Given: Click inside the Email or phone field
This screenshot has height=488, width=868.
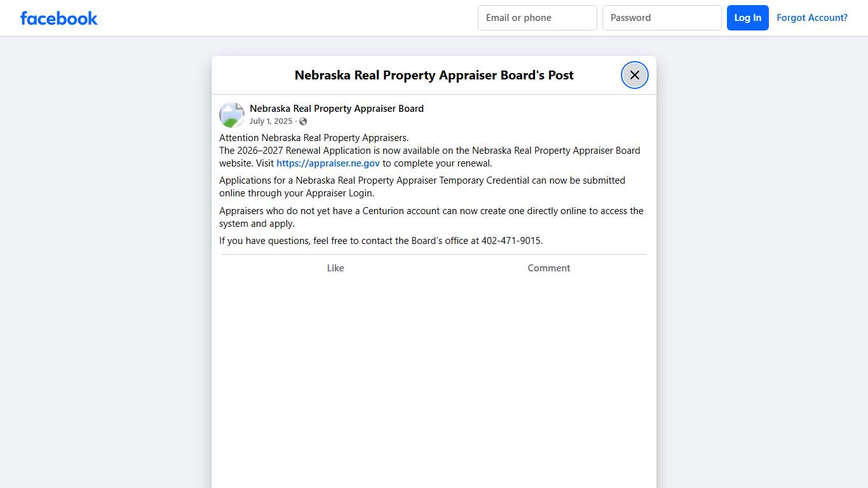Looking at the screenshot, I should pos(537,17).
